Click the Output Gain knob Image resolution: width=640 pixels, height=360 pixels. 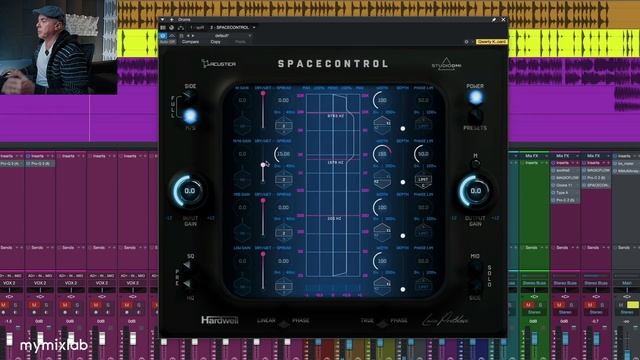click(x=476, y=191)
